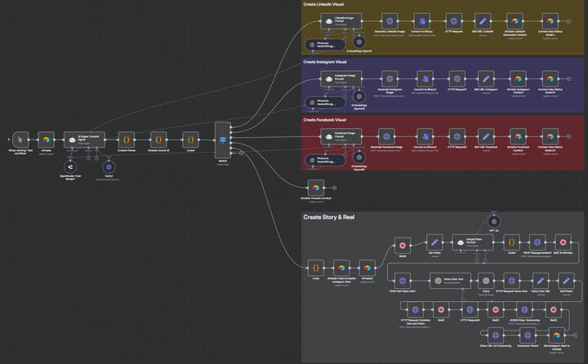Image resolution: width=588 pixels, height=364 pixels.
Task: Open the Content Parser code node
Action: click(x=126, y=140)
